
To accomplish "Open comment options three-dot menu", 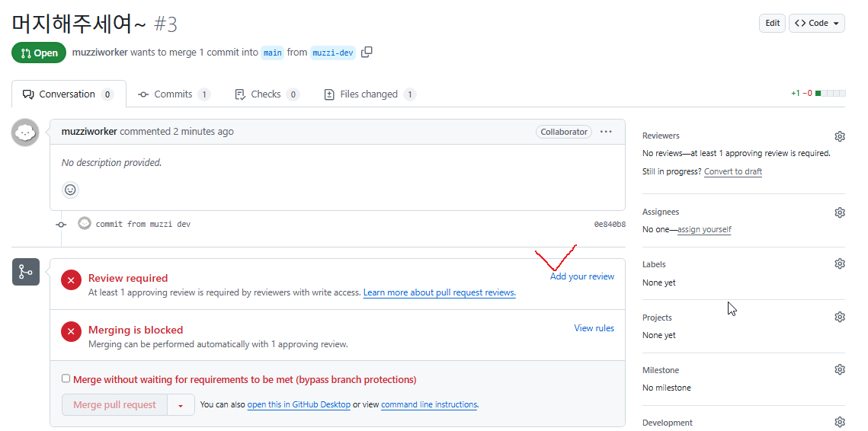I will coord(606,132).
